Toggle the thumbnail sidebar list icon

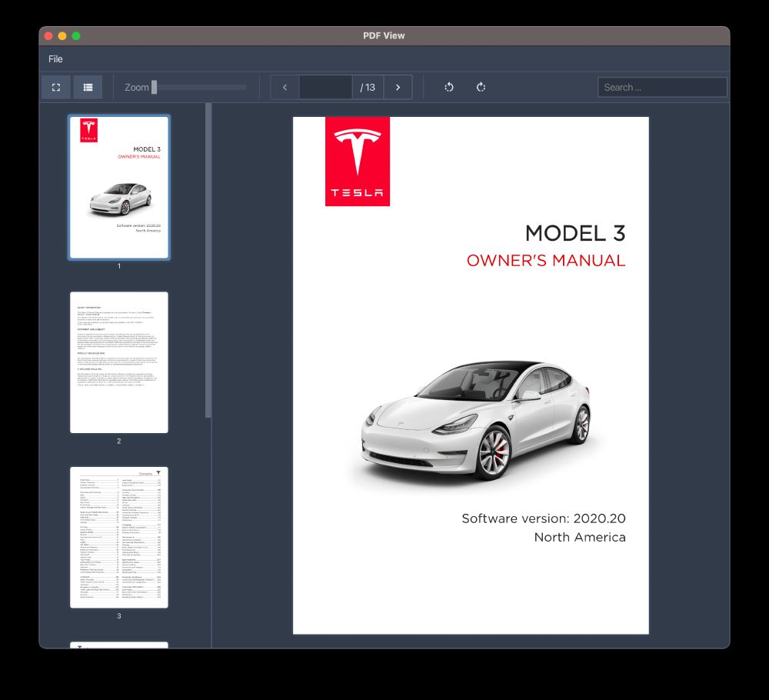88,88
